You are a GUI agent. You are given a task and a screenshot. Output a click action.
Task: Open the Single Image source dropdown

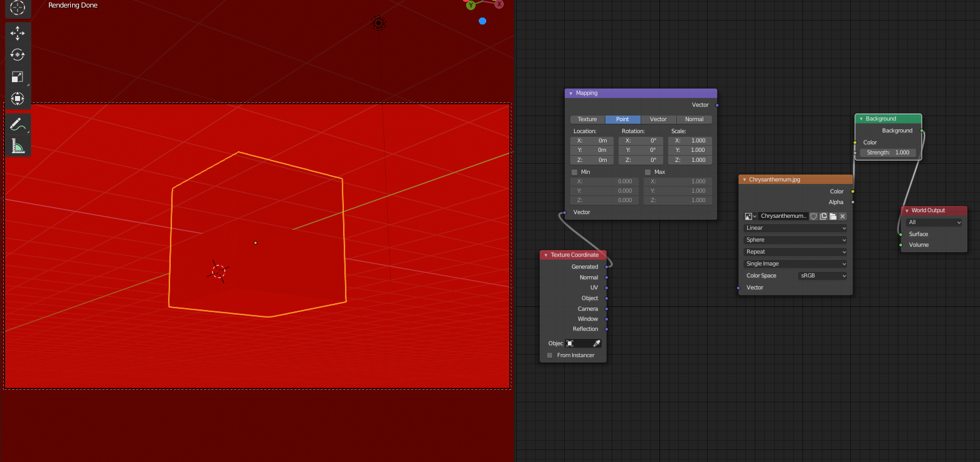click(x=796, y=264)
